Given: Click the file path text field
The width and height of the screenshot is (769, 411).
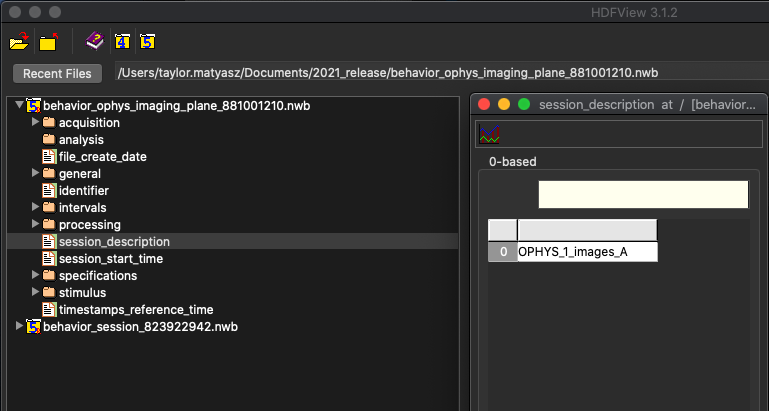Looking at the screenshot, I should (x=441, y=73).
